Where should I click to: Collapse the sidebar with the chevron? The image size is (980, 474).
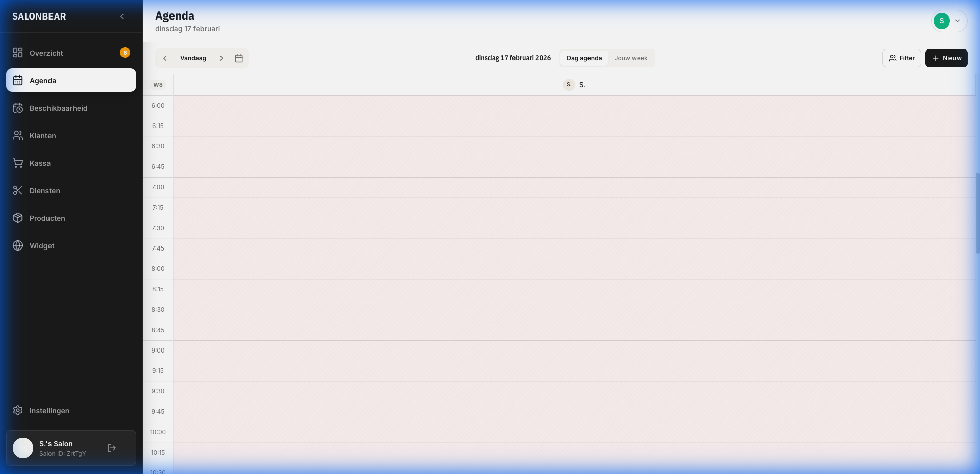tap(122, 16)
